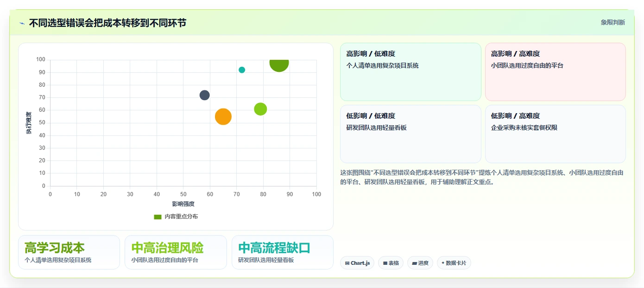Click the 中高治理风险 stat card
Screen dimensions: 644x288
point(176,252)
